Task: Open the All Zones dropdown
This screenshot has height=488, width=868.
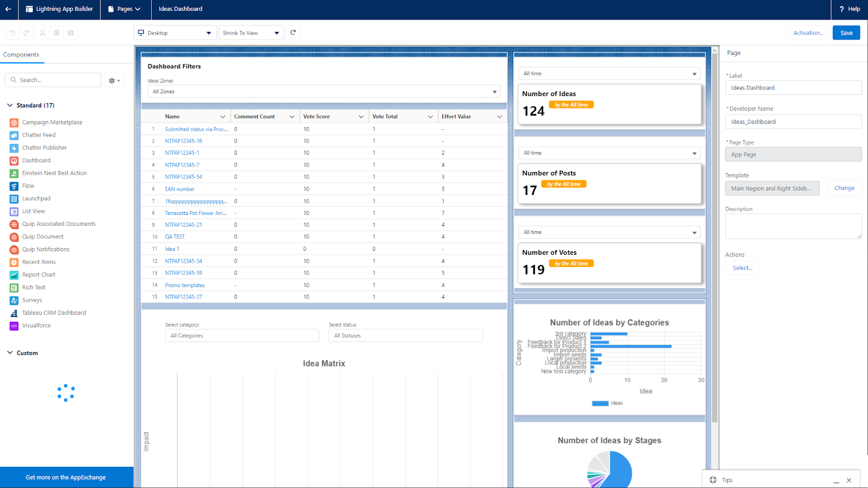Action: 323,92
